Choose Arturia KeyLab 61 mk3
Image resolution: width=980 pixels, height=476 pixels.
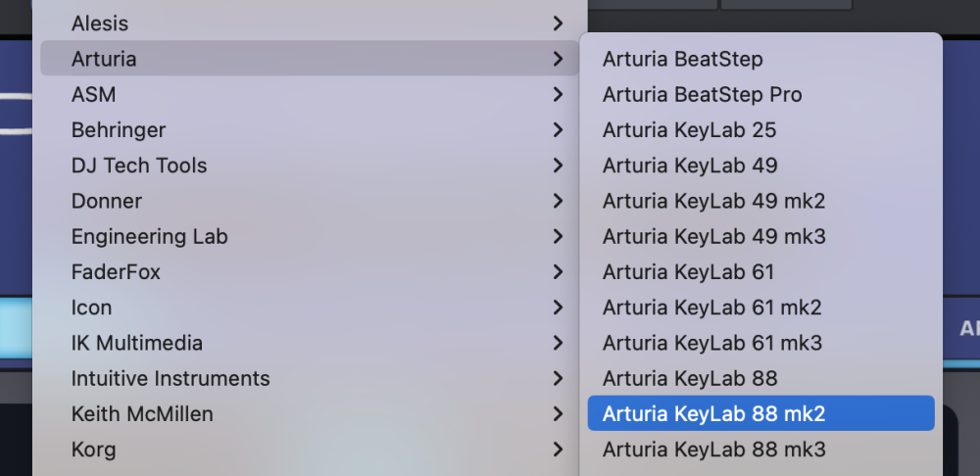point(711,343)
